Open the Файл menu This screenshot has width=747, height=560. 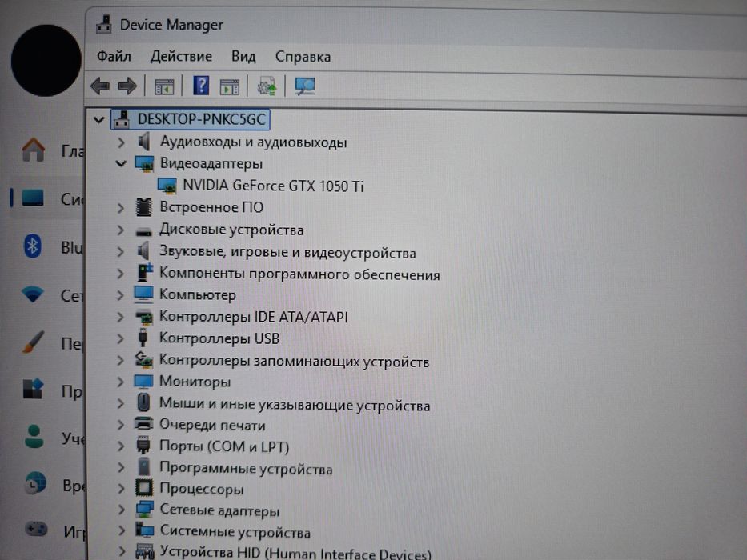(x=114, y=56)
